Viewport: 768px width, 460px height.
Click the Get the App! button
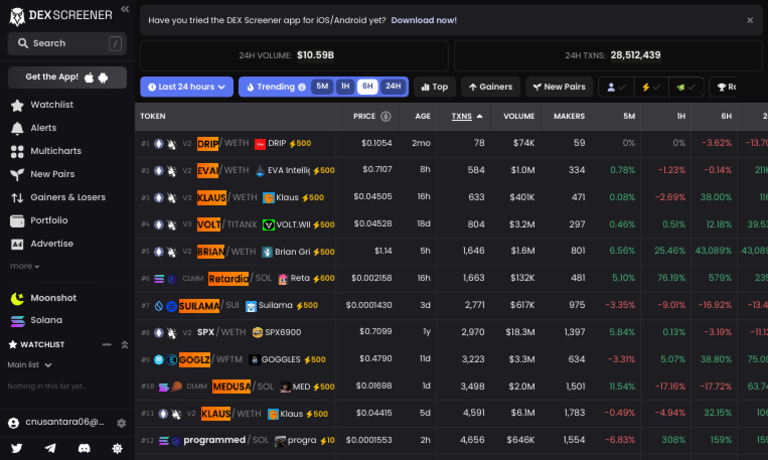coord(67,77)
